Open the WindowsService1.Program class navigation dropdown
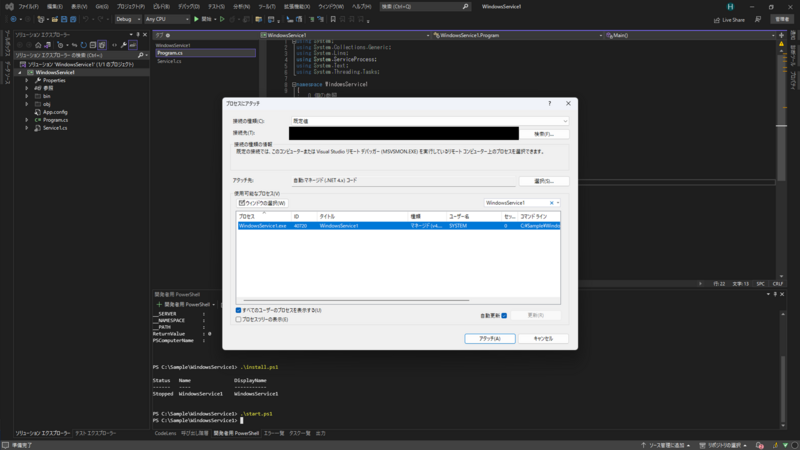The height and width of the screenshot is (450, 800). (517, 35)
